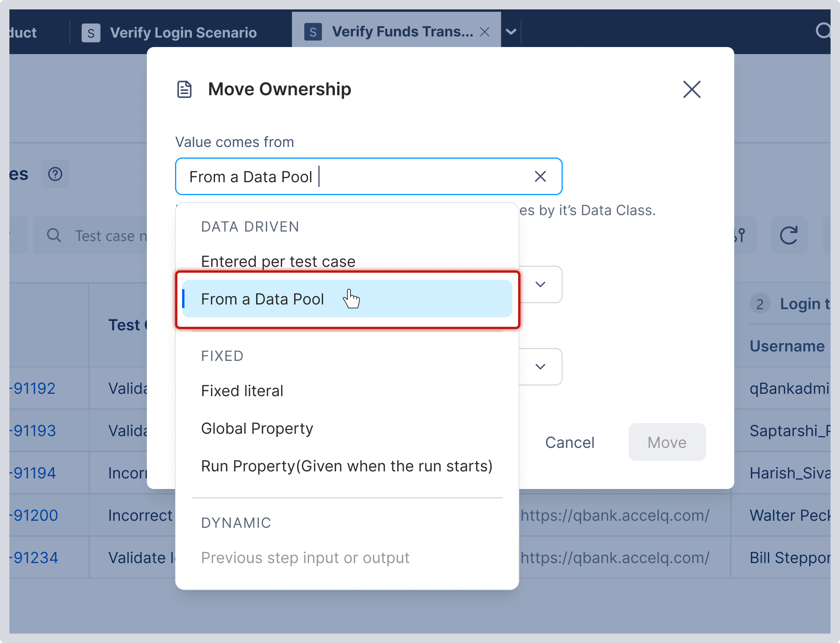Viewport: 840px width, 643px height.
Task: Click the help question mark icon
Action: coord(55,174)
